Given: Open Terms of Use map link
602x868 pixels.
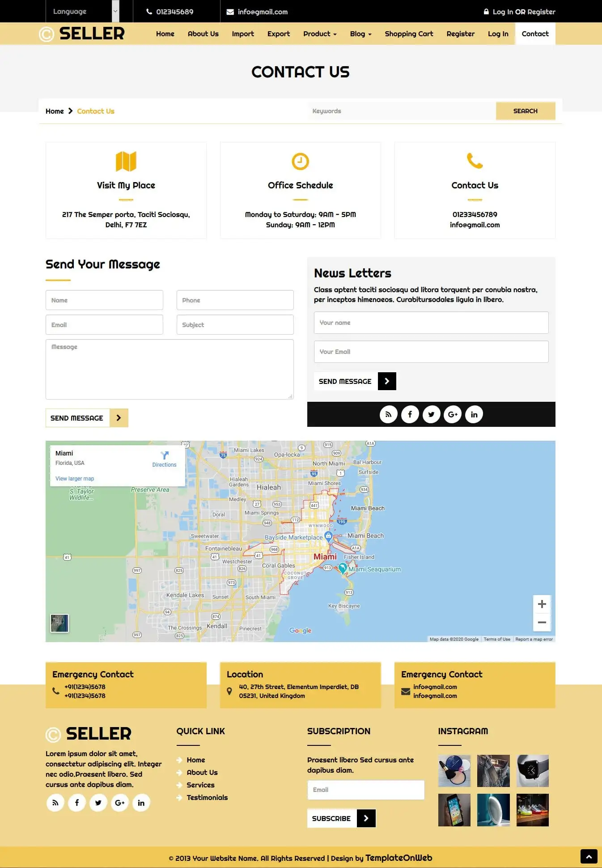Looking at the screenshot, I should (x=497, y=639).
